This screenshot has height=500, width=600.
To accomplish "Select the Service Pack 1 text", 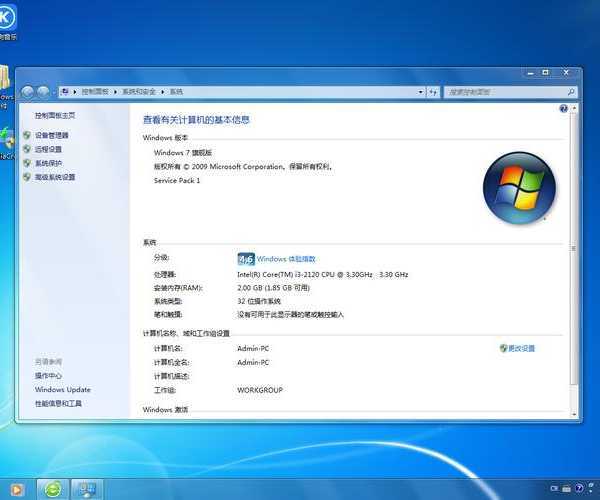I will point(177,181).
